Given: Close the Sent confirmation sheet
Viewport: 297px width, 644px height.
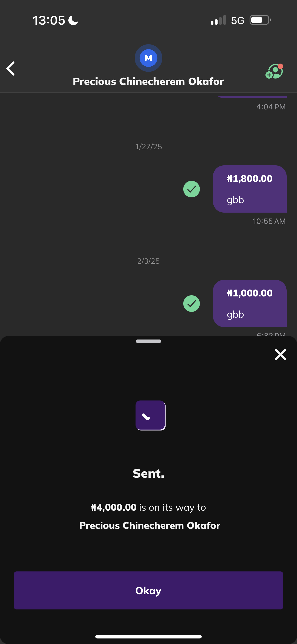Looking at the screenshot, I should click(x=280, y=354).
